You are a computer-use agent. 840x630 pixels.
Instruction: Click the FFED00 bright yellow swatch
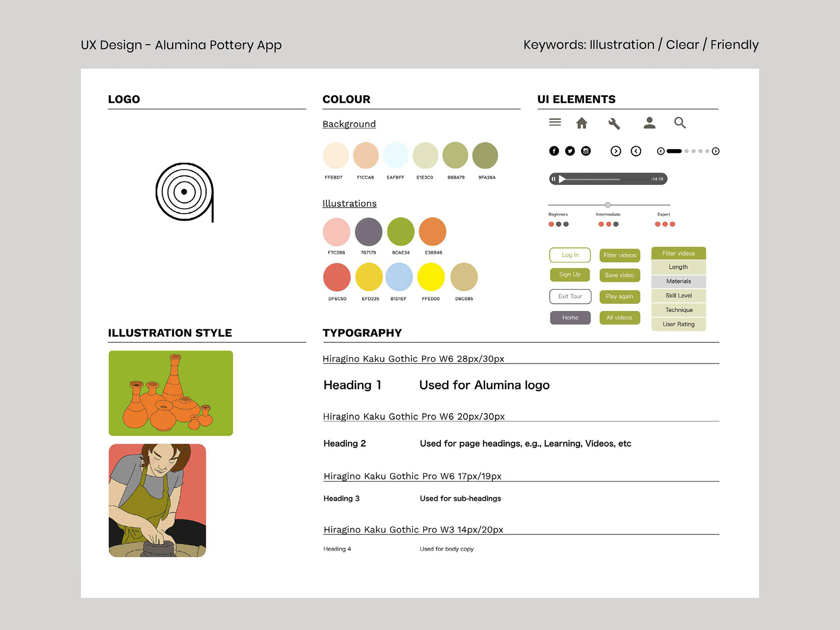click(431, 277)
